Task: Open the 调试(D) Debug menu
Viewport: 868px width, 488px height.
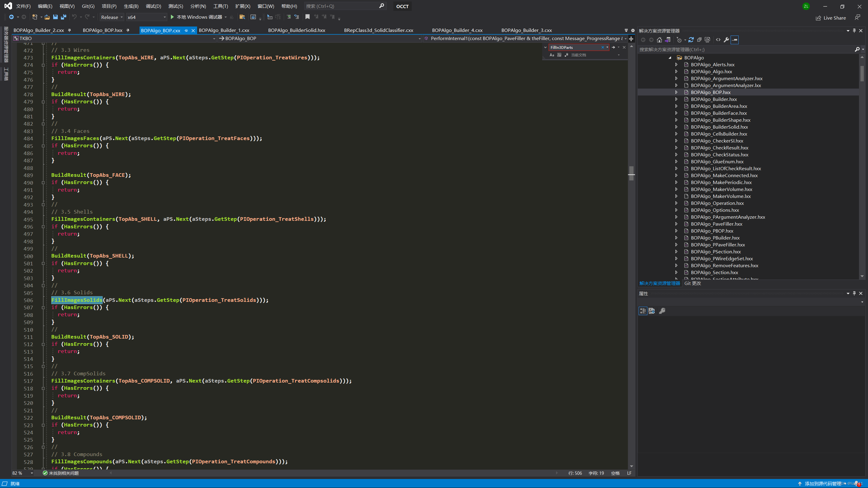Action: point(153,6)
